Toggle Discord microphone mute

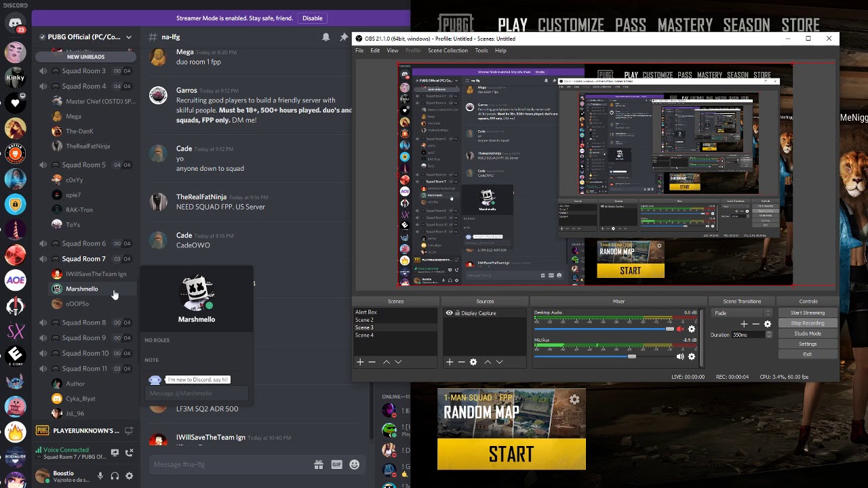coord(100,476)
